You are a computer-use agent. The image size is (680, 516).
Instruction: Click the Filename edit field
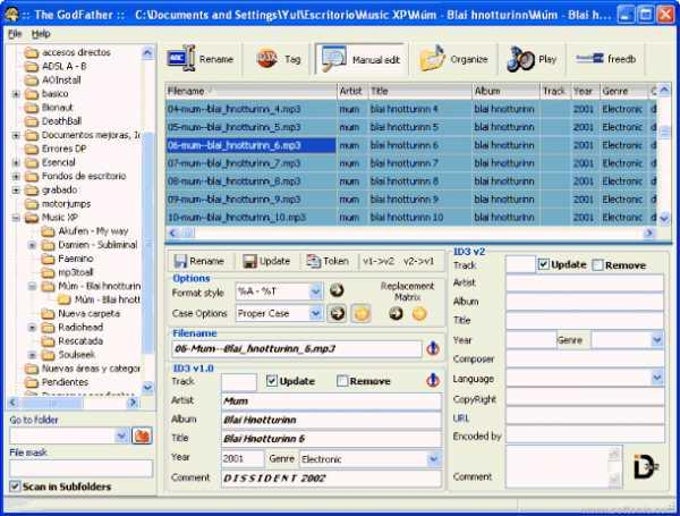pyautogui.click(x=297, y=349)
